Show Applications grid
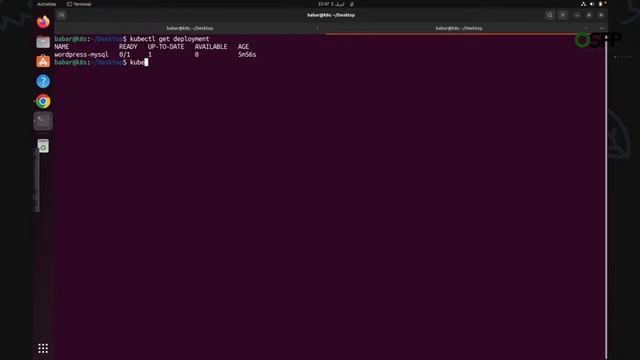 (43, 348)
